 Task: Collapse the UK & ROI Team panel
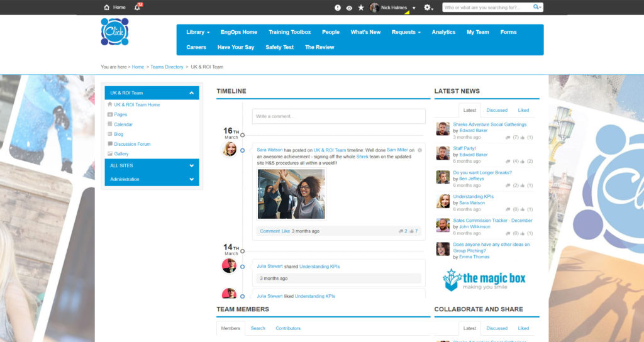[191, 93]
